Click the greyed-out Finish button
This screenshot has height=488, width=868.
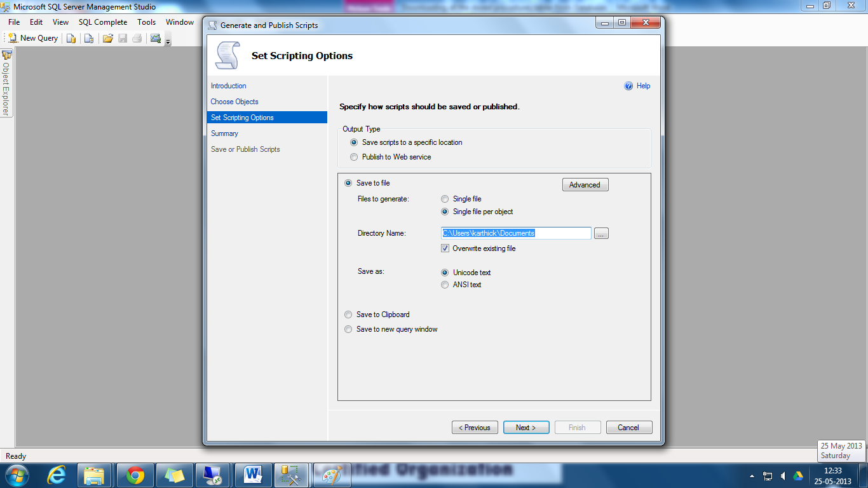pos(578,428)
